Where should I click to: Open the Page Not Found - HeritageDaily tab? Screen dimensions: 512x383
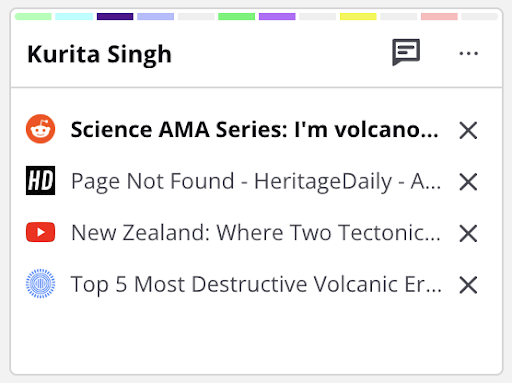pyautogui.click(x=256, y=181)
